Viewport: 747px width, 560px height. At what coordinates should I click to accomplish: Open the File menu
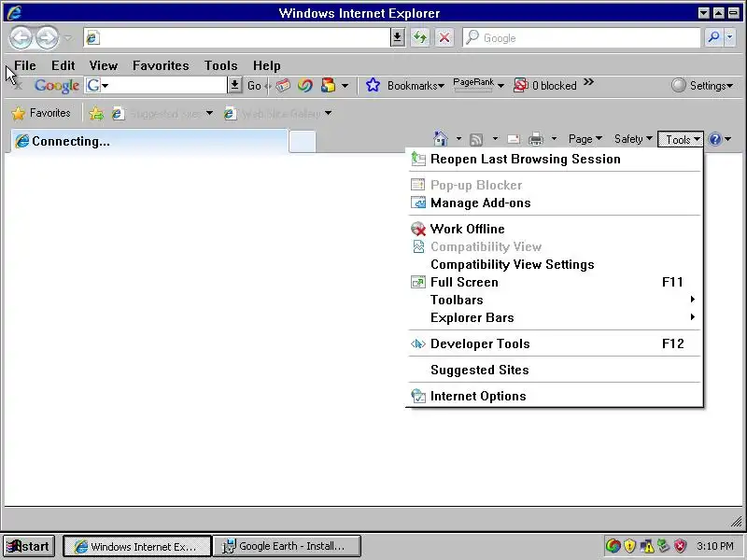coord(25,65)
